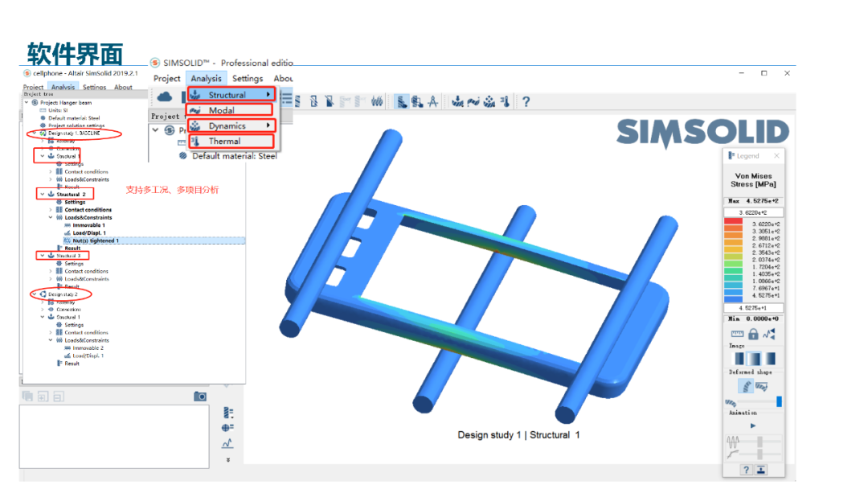Click the compass measure tool icon
868x489 pixels.
click(433, 101)
